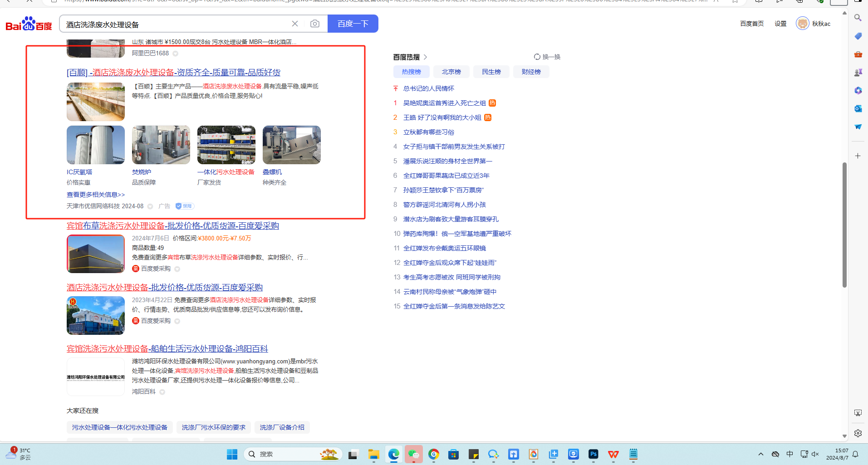Expand dropdown next to 阿里巴巴1688 source
Screen dimensions: 868x465
[176, 54]
